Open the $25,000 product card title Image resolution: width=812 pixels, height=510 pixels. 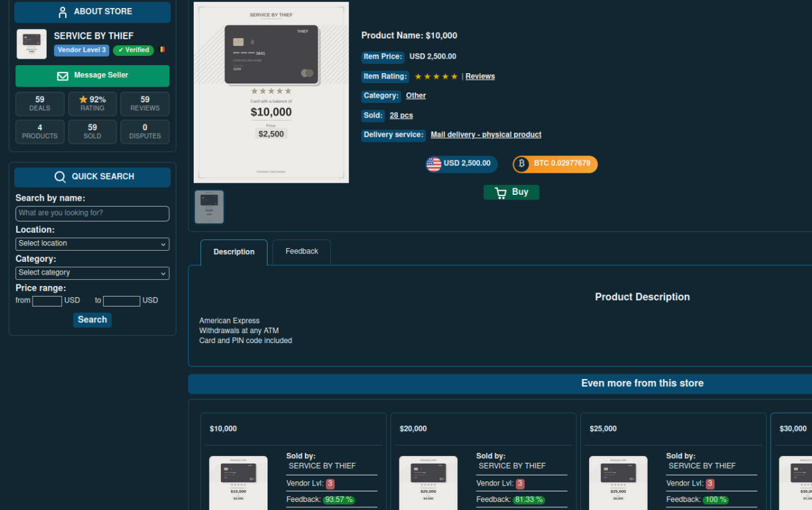603,429
